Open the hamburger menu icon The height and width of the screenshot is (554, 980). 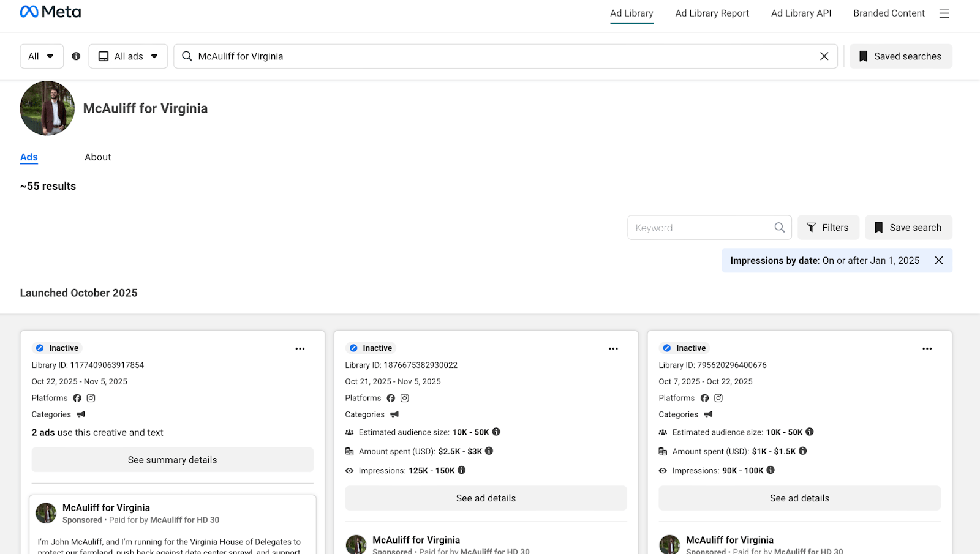[x=944, y=13]
